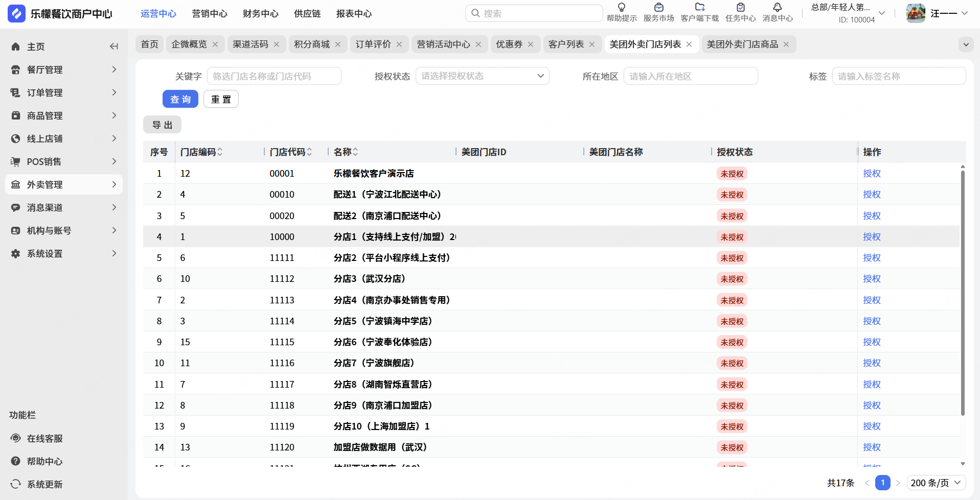Open the 授权状态 dropdown
The width and height of the screenshot is (980, 500).
pyautogui.click(x=482, y=76)
